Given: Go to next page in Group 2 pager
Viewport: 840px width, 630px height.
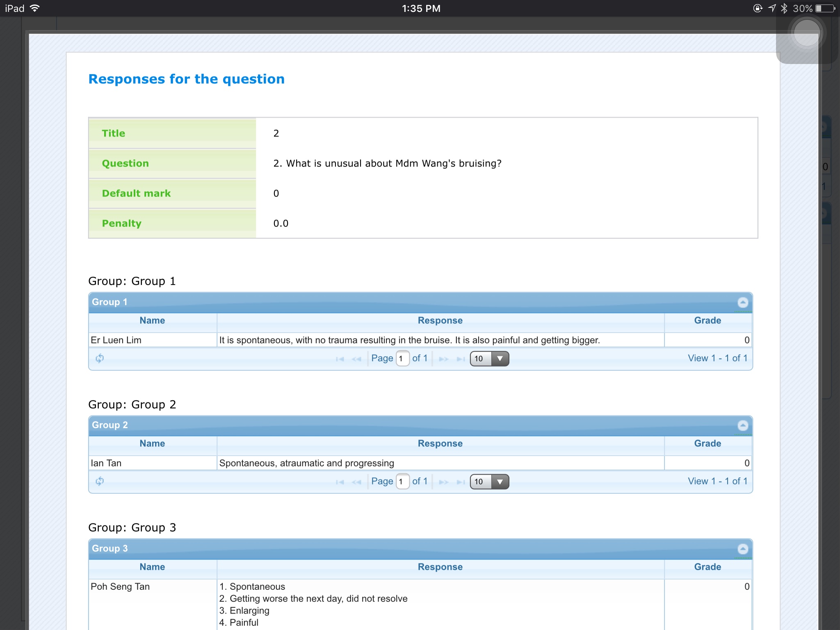Looking at the screenshot, I should [x=443, y=482].
